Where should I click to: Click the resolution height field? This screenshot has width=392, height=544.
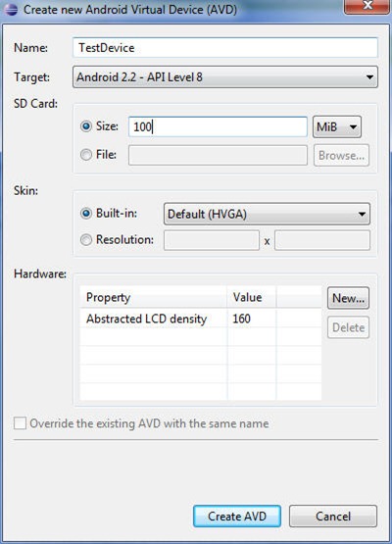(x=322, y=240)
